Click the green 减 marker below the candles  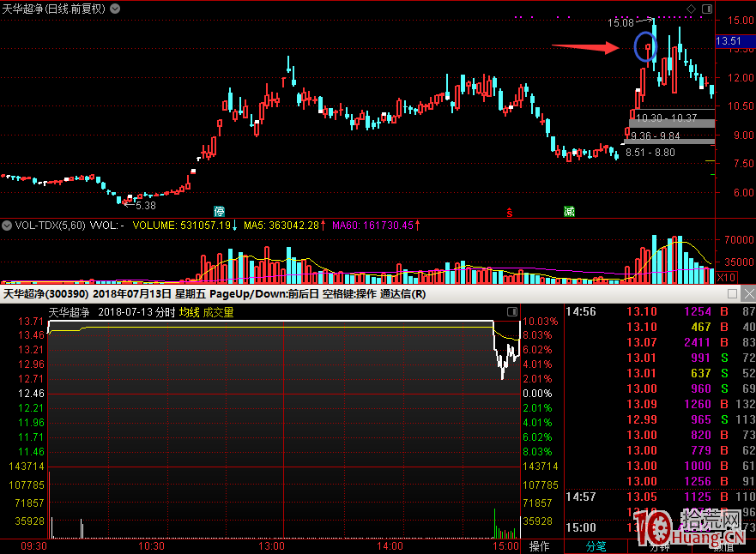coord(569,211)
